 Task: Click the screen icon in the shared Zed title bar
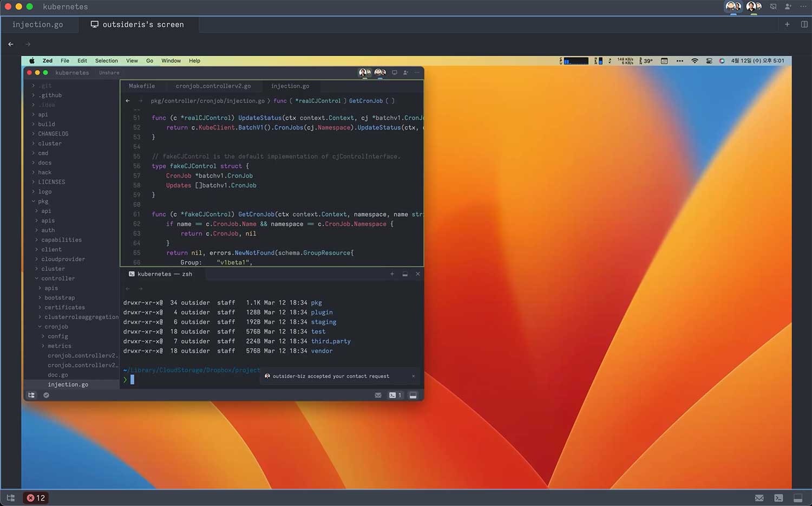[395, 73]
